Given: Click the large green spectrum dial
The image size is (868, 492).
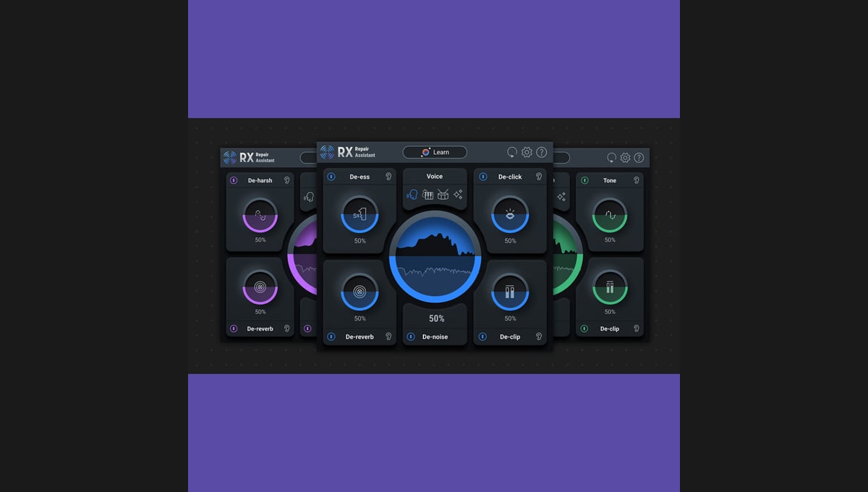Looking at the screenshot, I should [569, 255].
